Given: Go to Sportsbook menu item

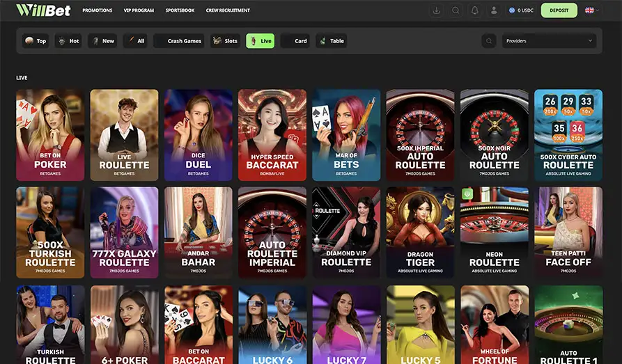Looking at the screenshot, I should pyautogui.click(x=180, y=10).
